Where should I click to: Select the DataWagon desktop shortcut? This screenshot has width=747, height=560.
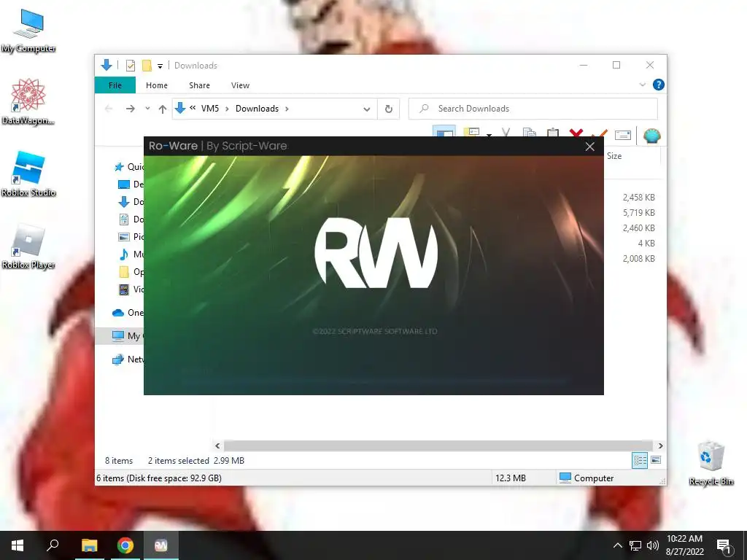tap(28, 102)
